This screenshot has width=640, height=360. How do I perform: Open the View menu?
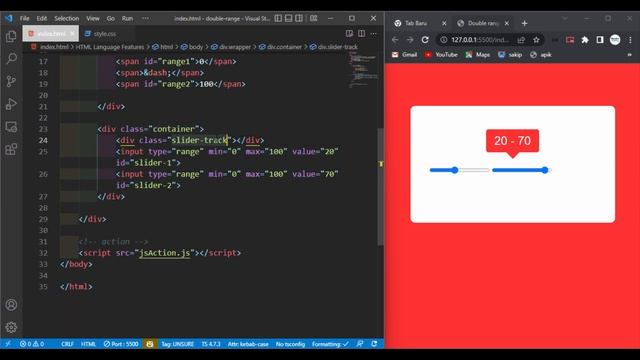(x=93, y=18)
